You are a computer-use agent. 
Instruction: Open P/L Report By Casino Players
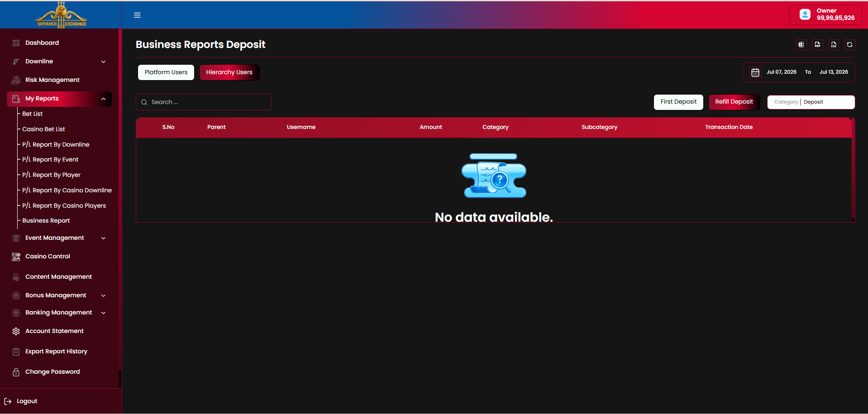coord(64,206)
